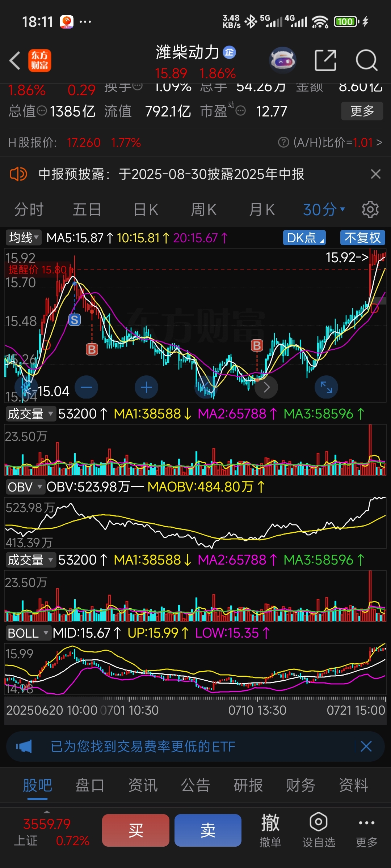Zoom out chart with minus button
This screenshot has height=868, width=391.
[x=86, y=387]
